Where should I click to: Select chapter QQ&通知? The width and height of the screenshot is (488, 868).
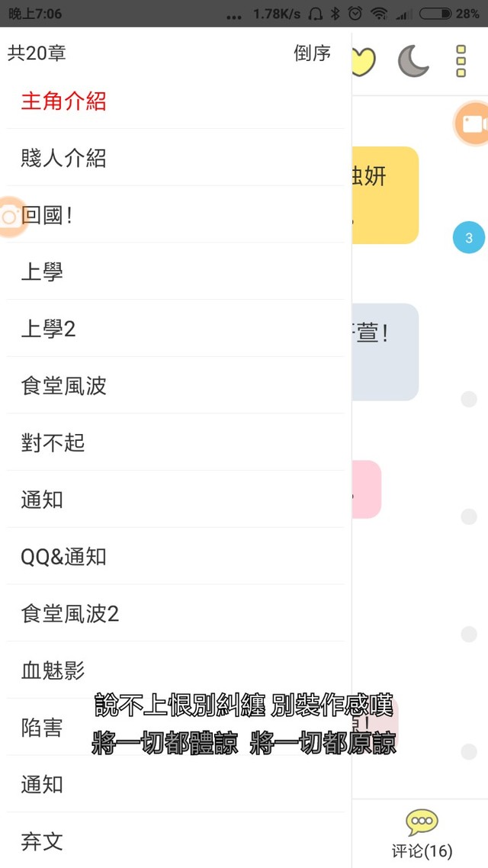click(63, 557)
